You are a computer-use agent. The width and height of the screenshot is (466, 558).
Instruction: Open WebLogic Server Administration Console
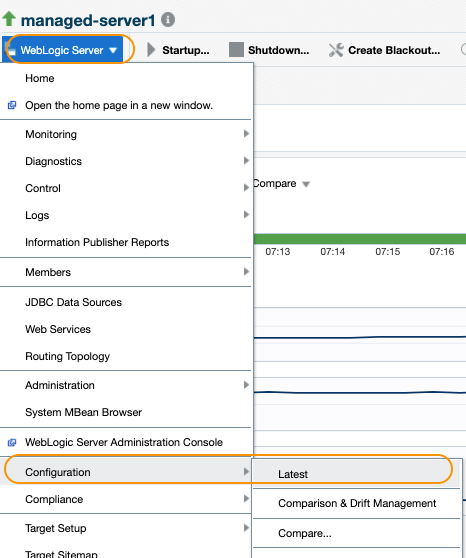pos(126,442)
